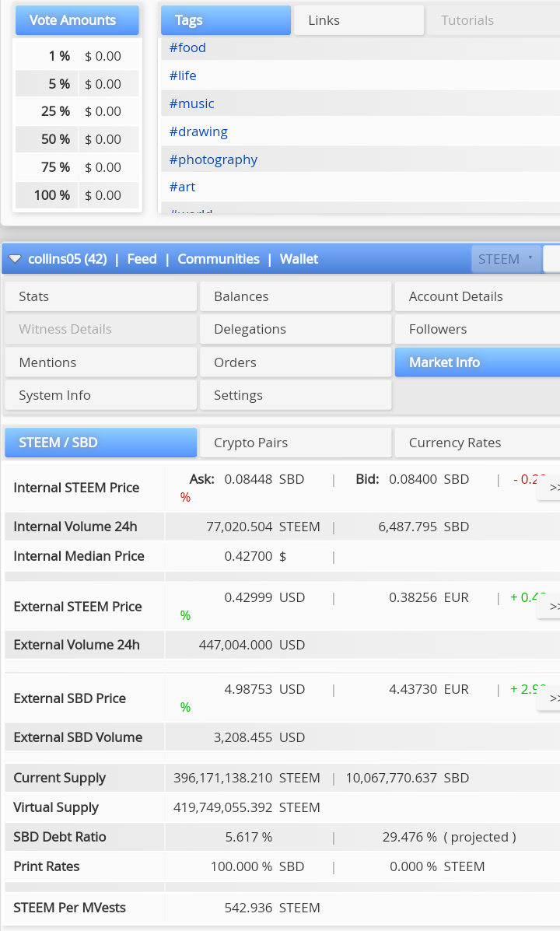The width and height of the screenshot is (560, 931).
Task: Click the 0.000 % STEEM print rate
Action: (x=437, y=867)
